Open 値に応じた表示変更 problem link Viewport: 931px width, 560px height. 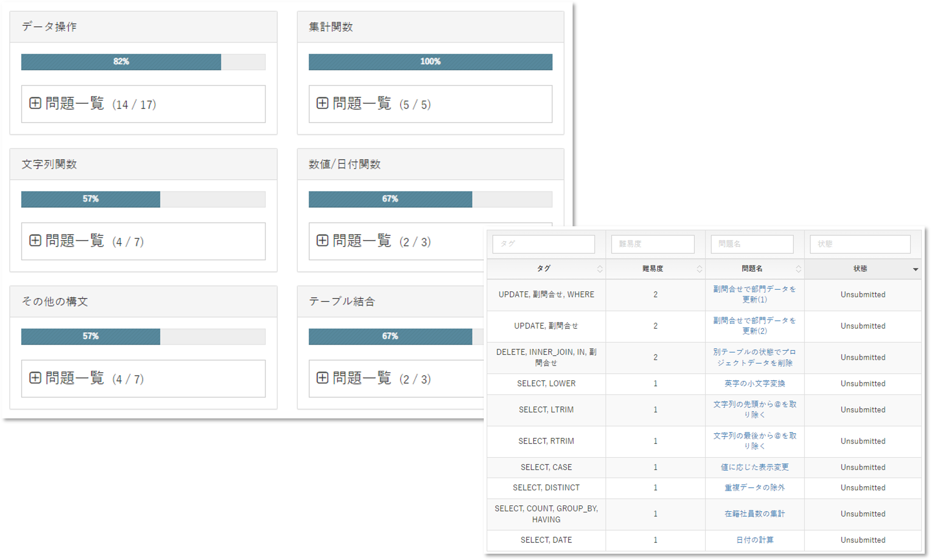[x=755, y=467]
